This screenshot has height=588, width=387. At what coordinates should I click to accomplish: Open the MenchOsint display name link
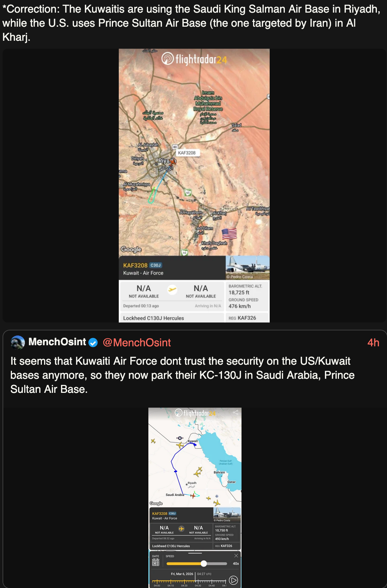(57, 342)
